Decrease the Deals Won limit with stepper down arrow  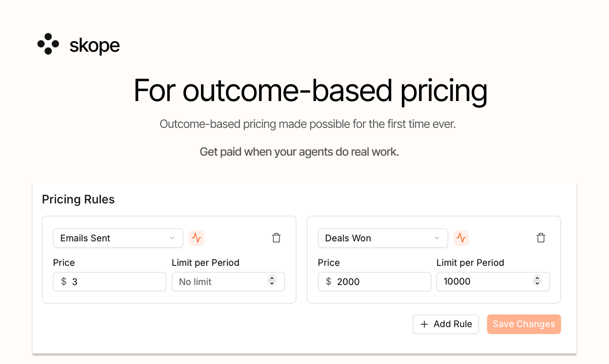coord(537,284)
